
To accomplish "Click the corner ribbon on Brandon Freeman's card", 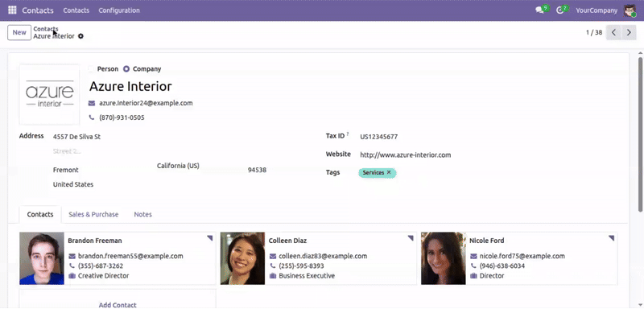I will coord(210,237).
